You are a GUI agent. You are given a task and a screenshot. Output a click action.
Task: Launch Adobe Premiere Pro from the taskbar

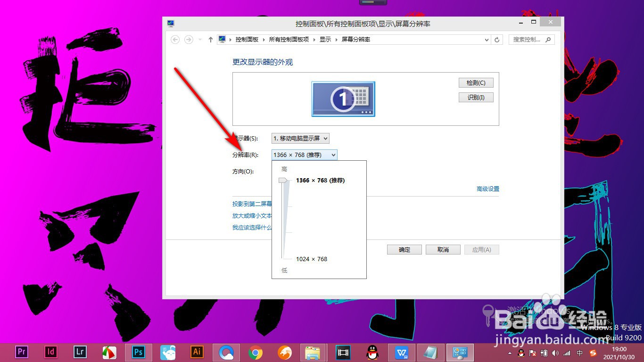point(21,352)
